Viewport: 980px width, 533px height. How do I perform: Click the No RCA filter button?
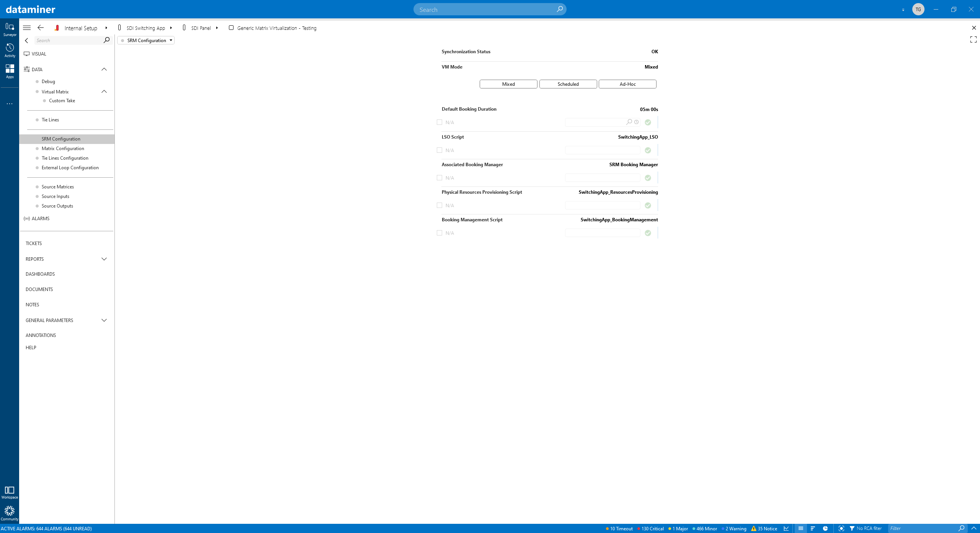[866, 528]
